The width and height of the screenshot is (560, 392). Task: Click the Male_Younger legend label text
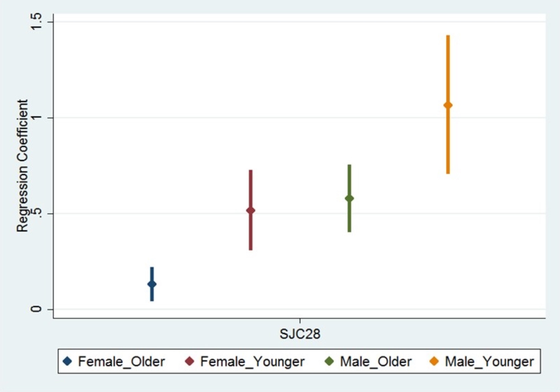point(489,362)
